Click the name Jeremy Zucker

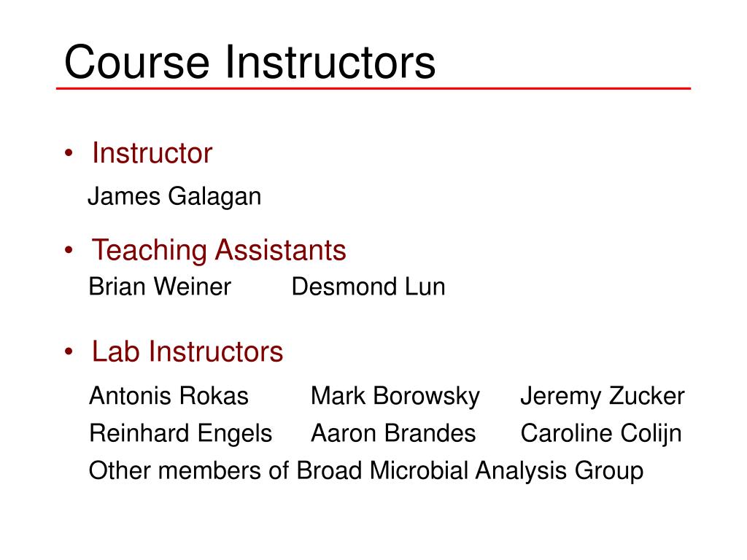click(x=602, y=396)
